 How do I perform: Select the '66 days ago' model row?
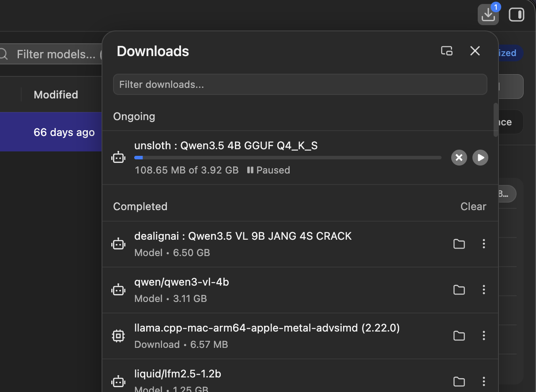(x=51, y=132)
